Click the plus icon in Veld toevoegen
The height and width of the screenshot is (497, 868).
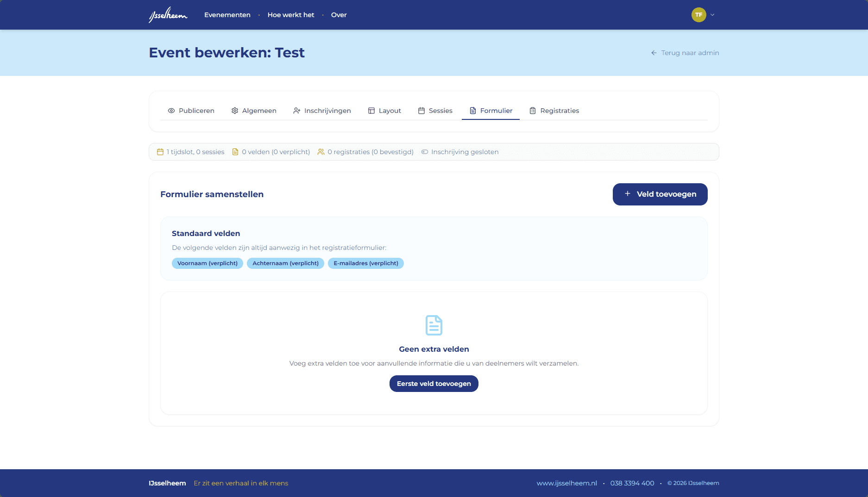(628, 194)
